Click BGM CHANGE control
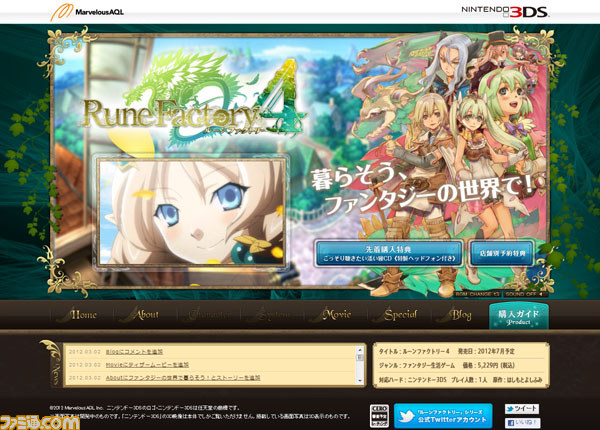The height and width of the screenshot is (430, 600). [477, 294]
